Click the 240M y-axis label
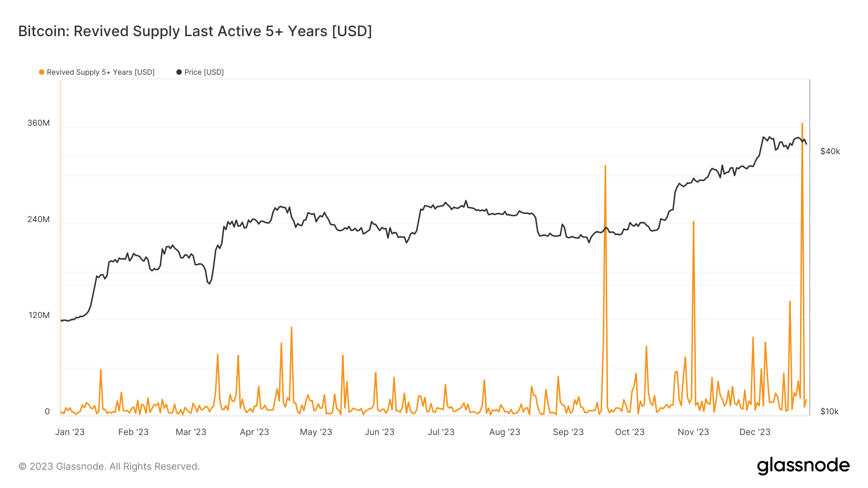Viewport: 868px width, 488px height. pyautogui.click(x=39, y=220)
